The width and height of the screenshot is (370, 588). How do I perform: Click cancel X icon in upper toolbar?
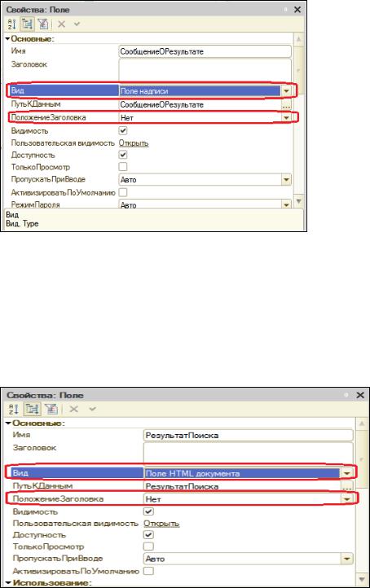click(62, 24)
